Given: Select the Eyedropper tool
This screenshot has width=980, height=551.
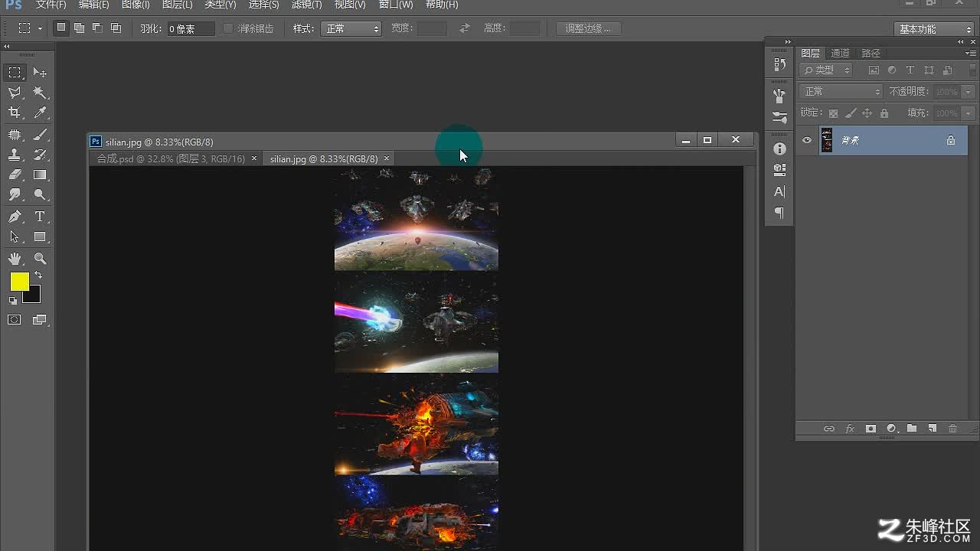Looking at the screenshot, I should click(x=41, y=112).
